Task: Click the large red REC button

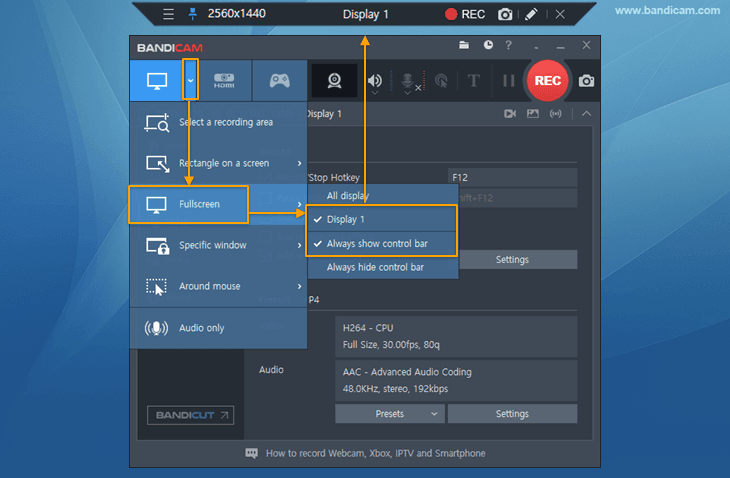Action: click(x=548, y=81)
